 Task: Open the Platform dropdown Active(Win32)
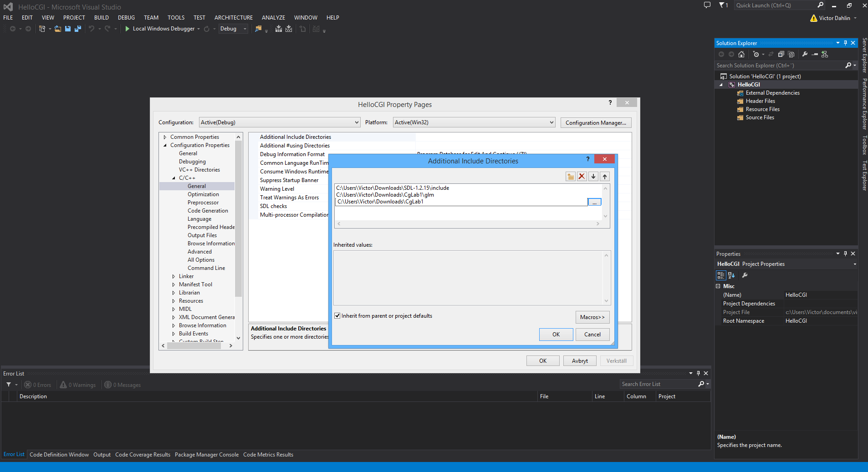point(474,122)
